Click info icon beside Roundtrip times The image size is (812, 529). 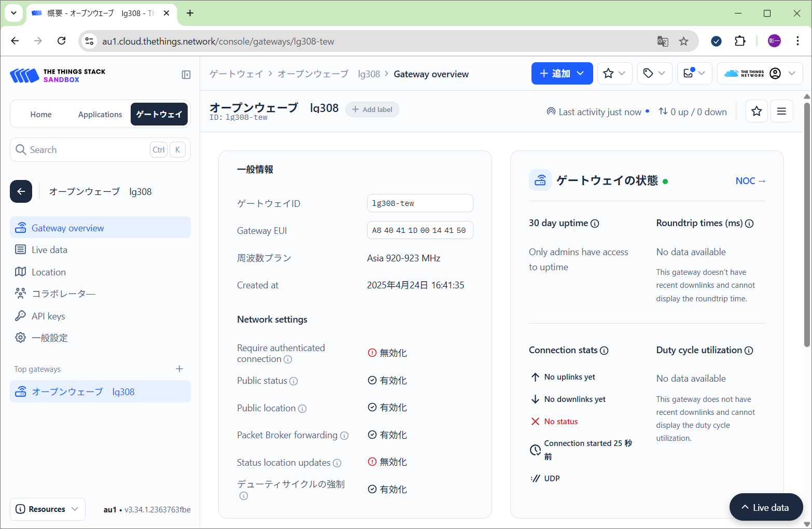749,224
